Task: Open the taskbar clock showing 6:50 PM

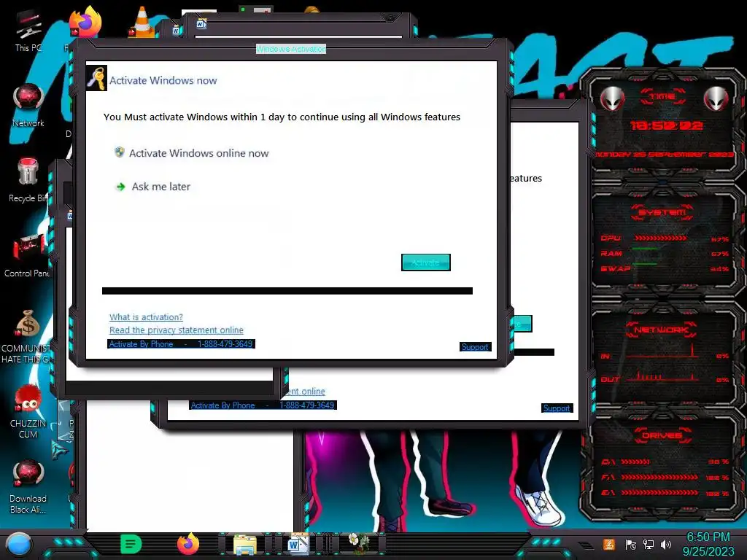Action: click(x=708, y=544)
